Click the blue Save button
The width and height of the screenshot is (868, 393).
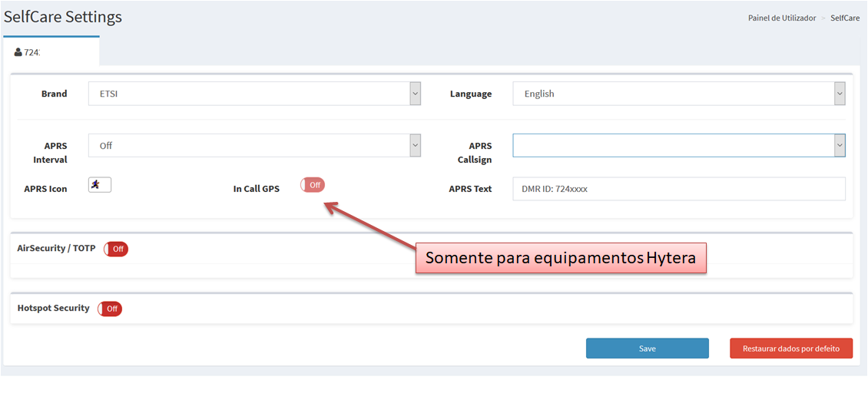pyautogui.click(x=647, y=348)
